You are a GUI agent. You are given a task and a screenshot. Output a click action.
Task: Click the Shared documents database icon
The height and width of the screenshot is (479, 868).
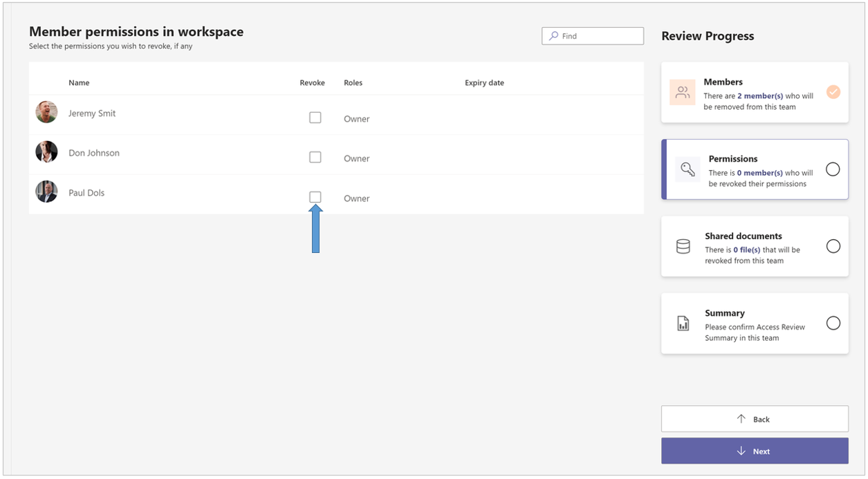(683, 247)
